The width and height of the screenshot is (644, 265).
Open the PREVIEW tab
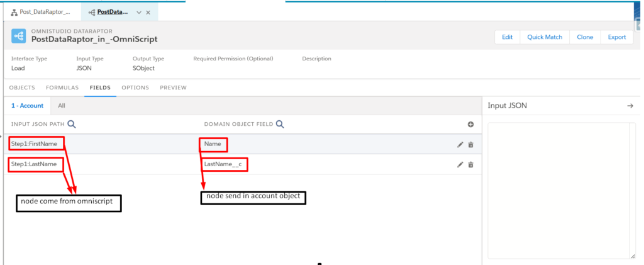pyautogui.click(x=174, y=87)
